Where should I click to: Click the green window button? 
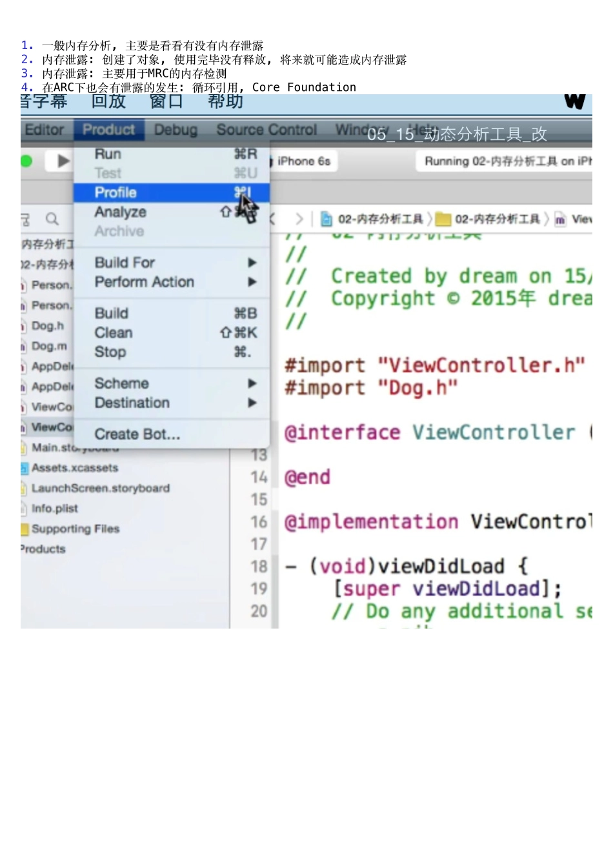(x=26, y=161)
